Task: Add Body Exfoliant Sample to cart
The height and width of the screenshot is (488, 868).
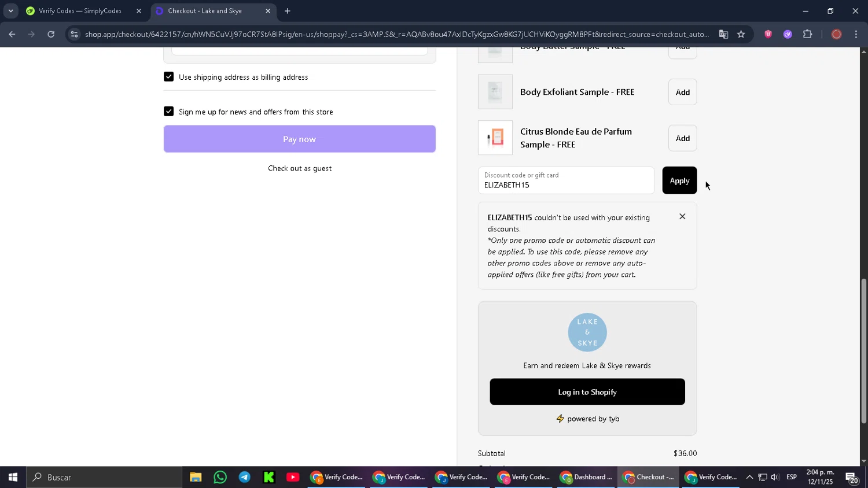Action: pos(682,93)
